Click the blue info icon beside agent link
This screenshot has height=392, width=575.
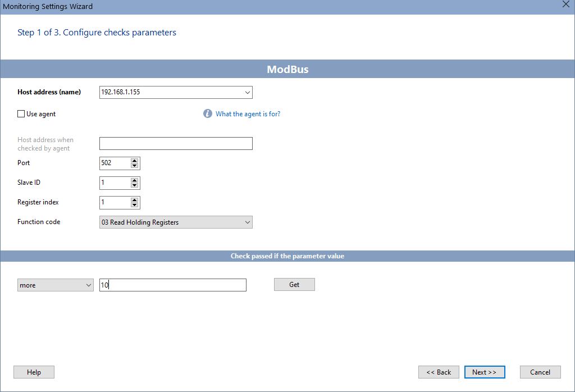(x=208, y=113)
